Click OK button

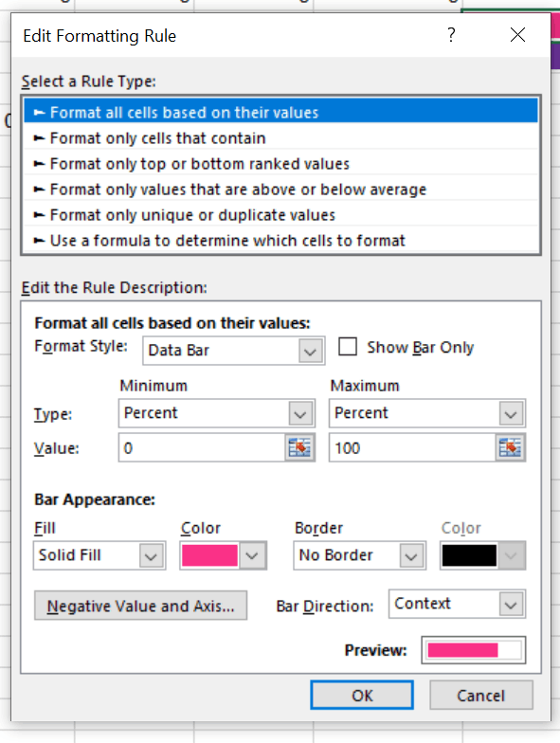(x=362, y=696)
